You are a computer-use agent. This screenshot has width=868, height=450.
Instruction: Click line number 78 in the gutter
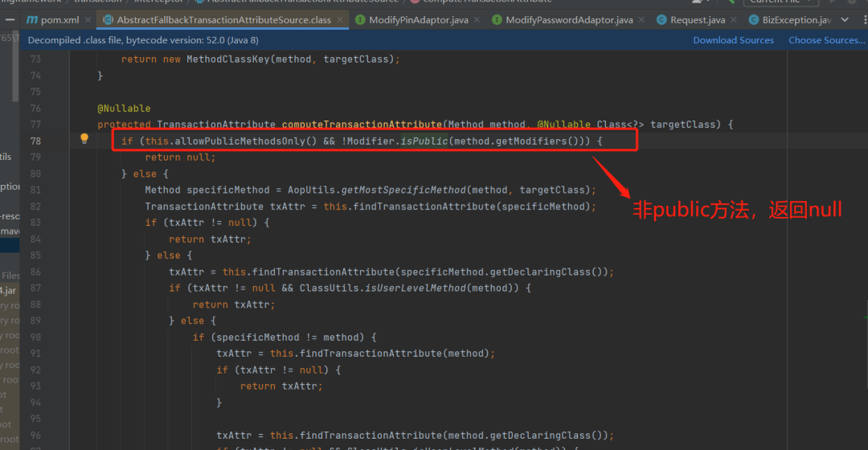pyautogui.click(x=35, y=141)
